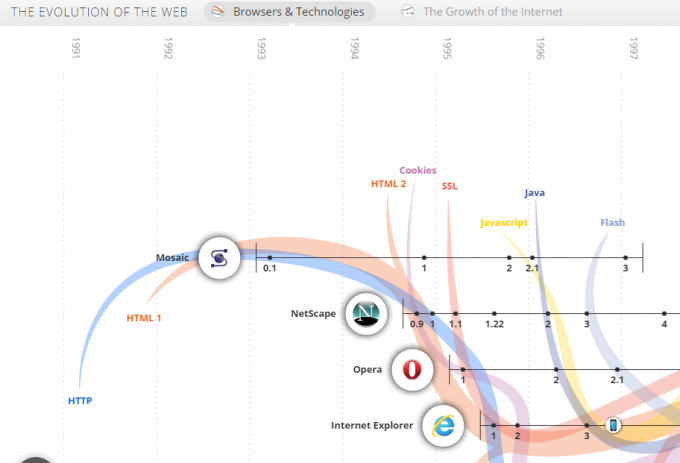Select the HTML 2 technology label
The height and width of the screenshot is (463, 680).
[x=389, y=184]
